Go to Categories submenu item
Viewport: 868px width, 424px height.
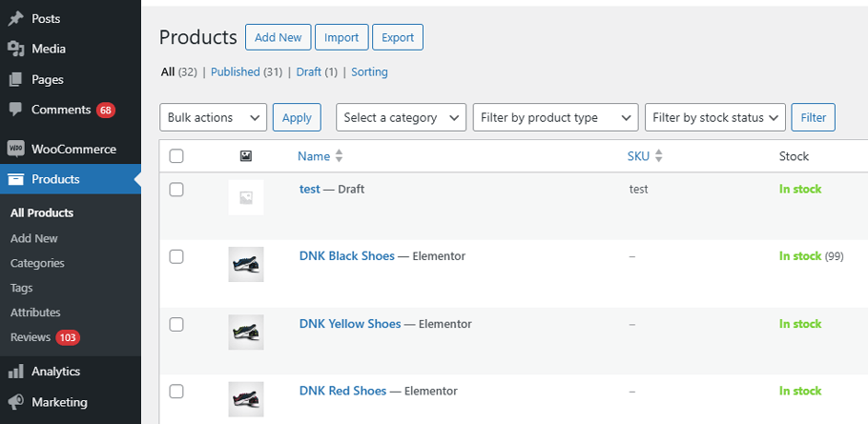click(x=37, y=263)
